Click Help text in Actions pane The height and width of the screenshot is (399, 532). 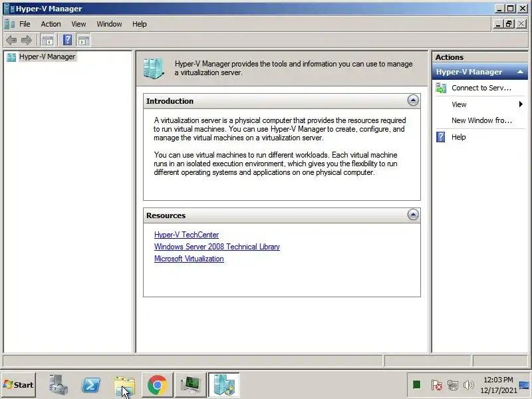click(458, 137)
